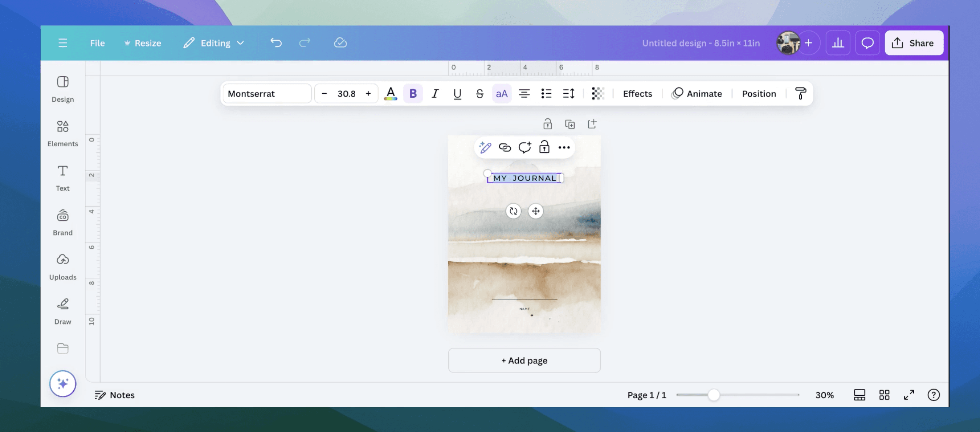The width and height of the screenshot is (980, 432).
Task: Toggle italic formatting
Action: [435, 94]
